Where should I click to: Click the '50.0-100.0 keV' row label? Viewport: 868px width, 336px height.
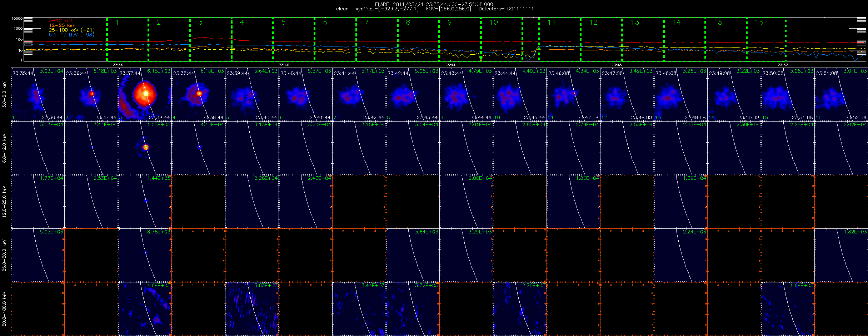pyautogui.click(x=4, y=309)
